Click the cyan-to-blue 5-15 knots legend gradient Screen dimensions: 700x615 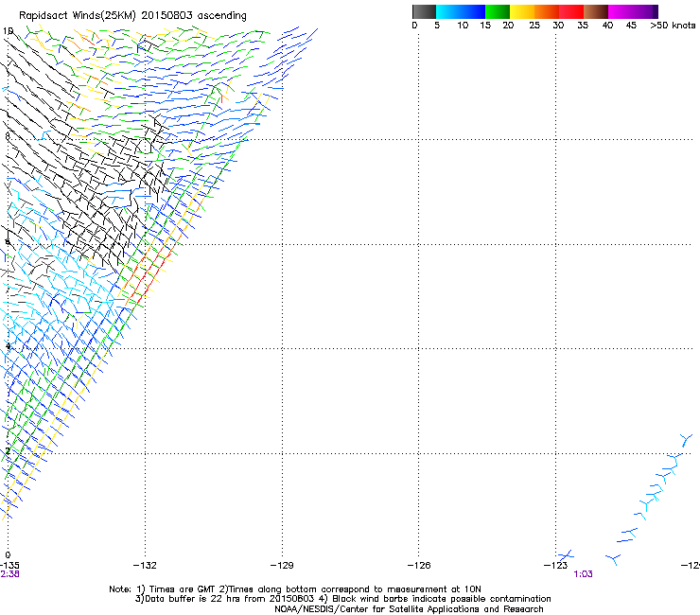tap(461, 11)
